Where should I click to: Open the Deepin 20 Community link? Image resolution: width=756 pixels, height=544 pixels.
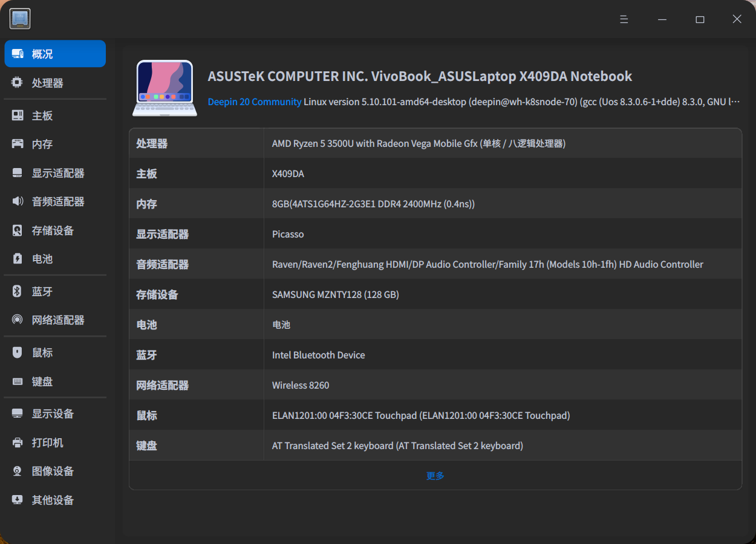click(x=255, y=102)
